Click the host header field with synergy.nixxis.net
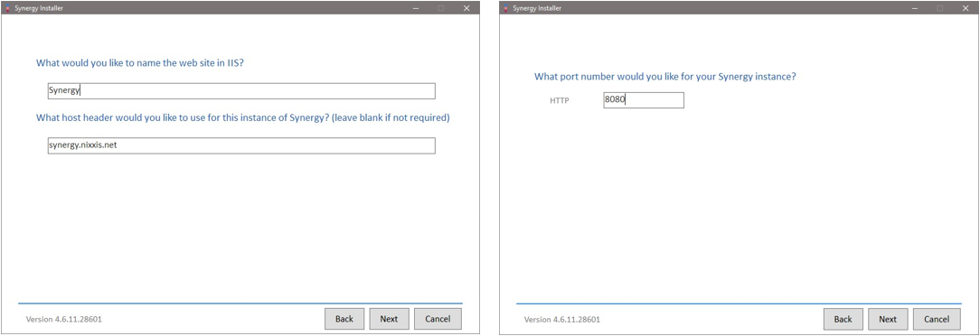The height and width of the screenshot is (336, 980). (241, 145)
